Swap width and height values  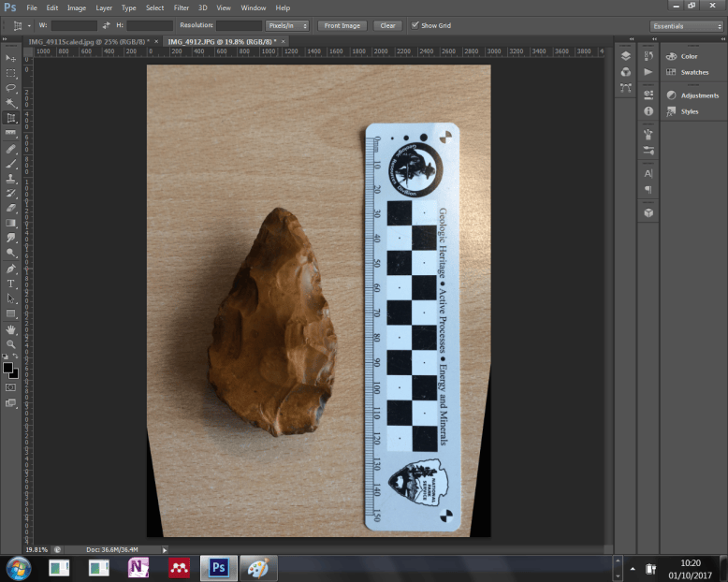point(107,25)
